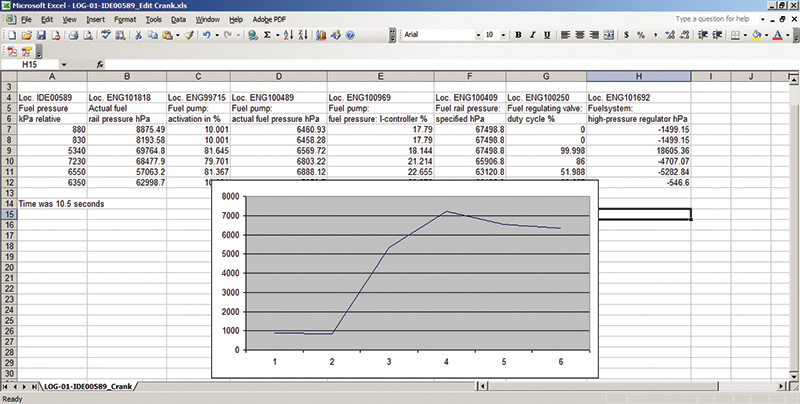This screenshot has height=404, width=800.
Task: Apply the yellow Fill Color bucket
Action: [757, 35]
